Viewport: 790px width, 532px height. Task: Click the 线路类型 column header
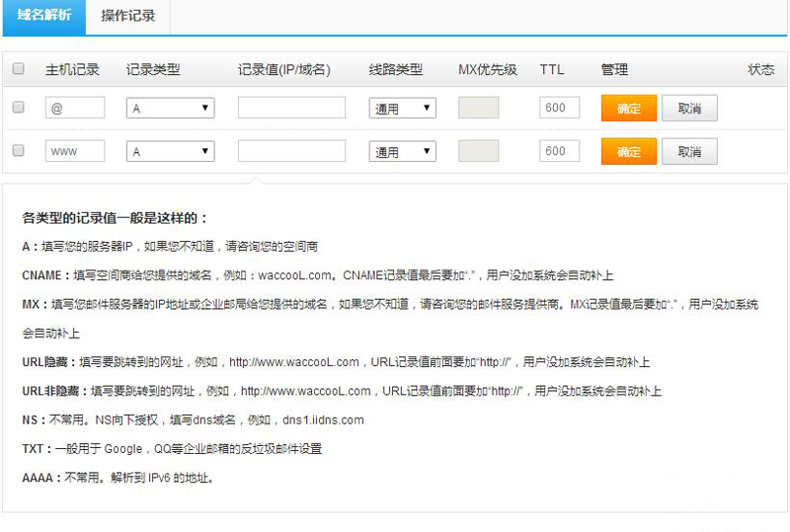(396, 69)
